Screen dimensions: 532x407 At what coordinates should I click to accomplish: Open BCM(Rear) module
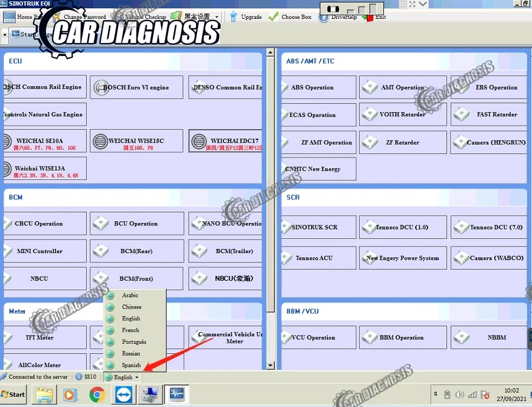[x=137, y=251]
